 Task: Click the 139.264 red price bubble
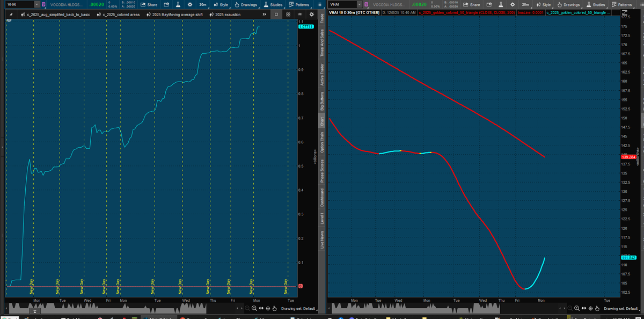(x=628, y=157)
